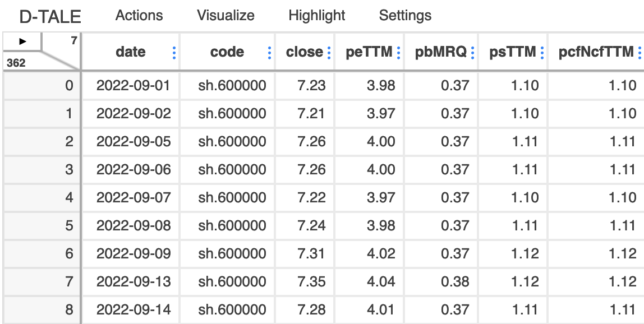Open the pcfNcfTTM column options menu

(639, 53)
